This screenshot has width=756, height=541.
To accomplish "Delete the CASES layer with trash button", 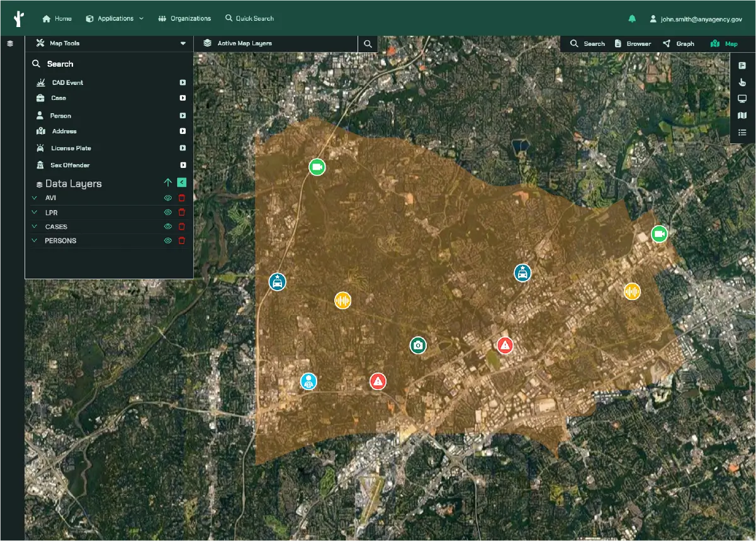I will pos(181,226).
